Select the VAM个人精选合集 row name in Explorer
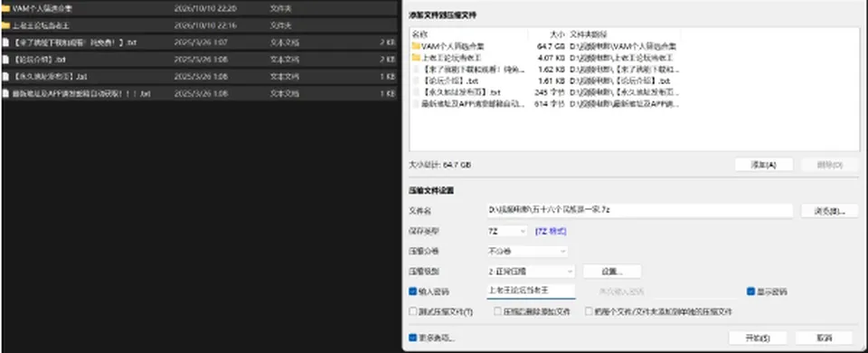Viewport: 868px width, 353px height. (x=42, y=9)
